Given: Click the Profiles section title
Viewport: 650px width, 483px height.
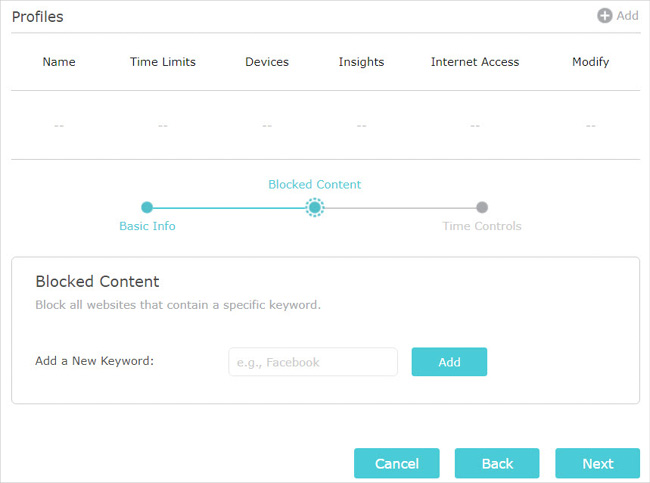Looking at the screenshot, I should (x=38, y=17).
